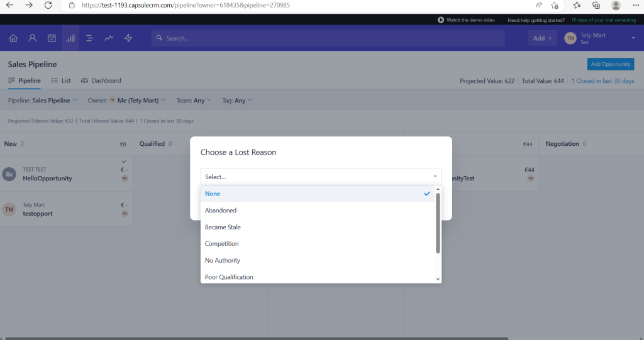The image size is (644, 340).
Task: Click the TM avatar on testopport card
Action: (x=9, y=209)
